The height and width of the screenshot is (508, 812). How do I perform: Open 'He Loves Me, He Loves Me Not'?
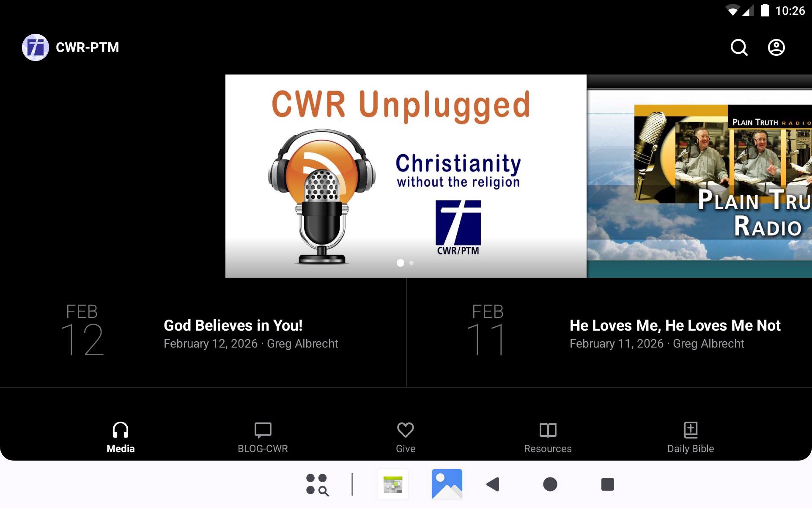point(675,325)
